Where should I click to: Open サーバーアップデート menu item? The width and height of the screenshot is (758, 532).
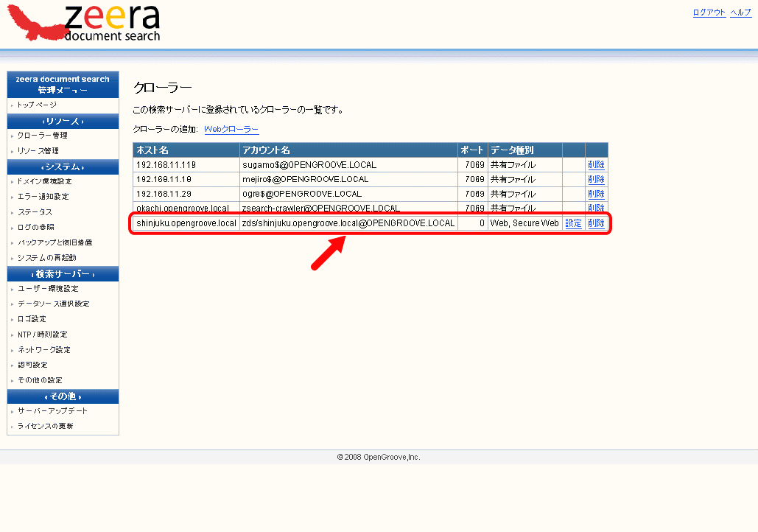click(x=53, y=411)
